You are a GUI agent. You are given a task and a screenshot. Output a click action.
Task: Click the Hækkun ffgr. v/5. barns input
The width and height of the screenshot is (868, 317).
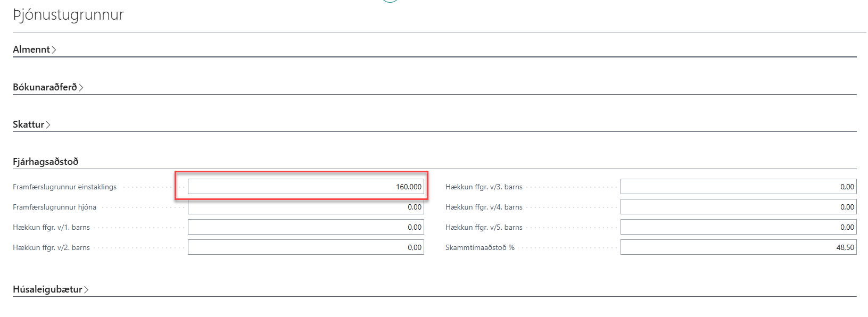pyautogui.click(x=738, y=227)
